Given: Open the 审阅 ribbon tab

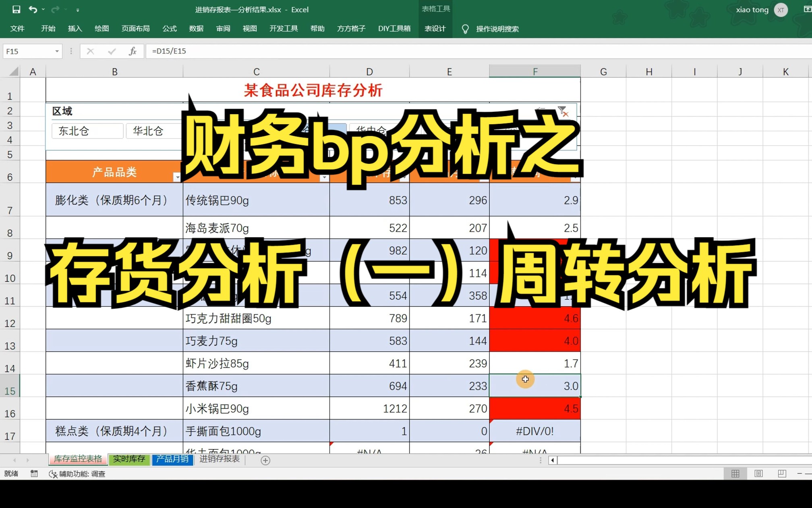Looking at the screenshot, I should point(223,29).
